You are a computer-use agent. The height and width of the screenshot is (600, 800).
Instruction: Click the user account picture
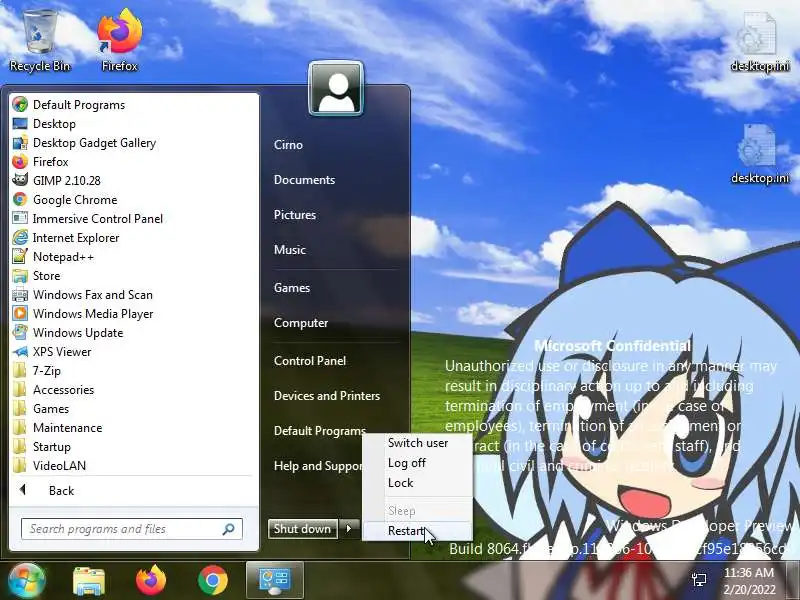(336, 89)
